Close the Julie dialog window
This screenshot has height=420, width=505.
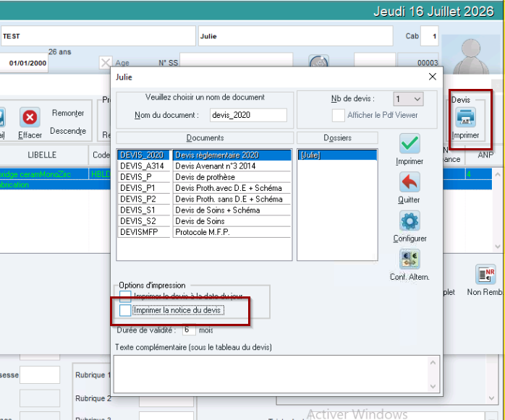click(x=433, y=77)
